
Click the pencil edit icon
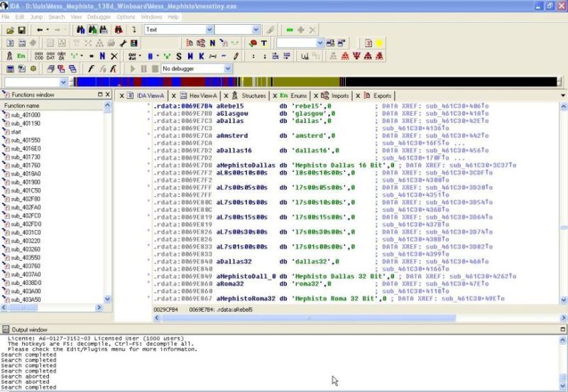pos(236,56)
